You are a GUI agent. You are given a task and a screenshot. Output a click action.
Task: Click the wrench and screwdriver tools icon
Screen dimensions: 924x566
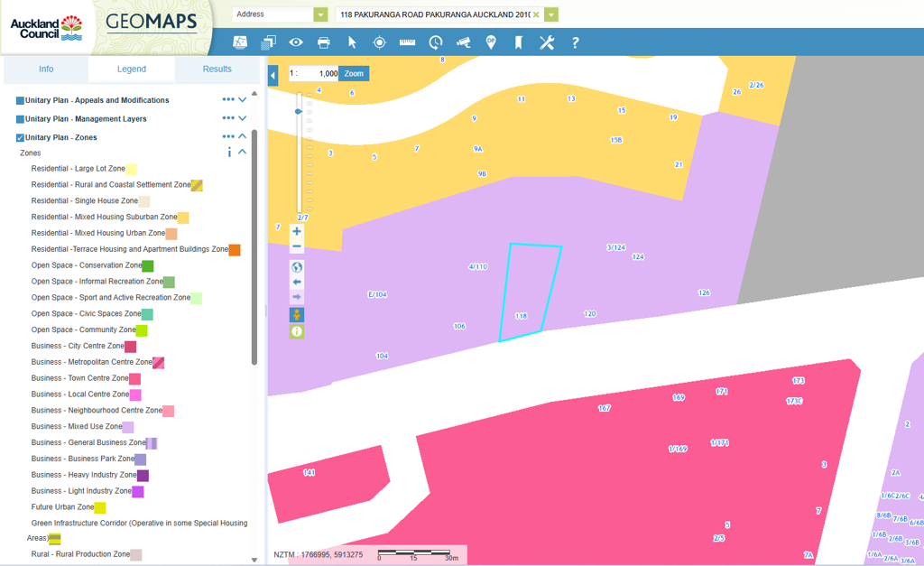click(x=547, y=42)
